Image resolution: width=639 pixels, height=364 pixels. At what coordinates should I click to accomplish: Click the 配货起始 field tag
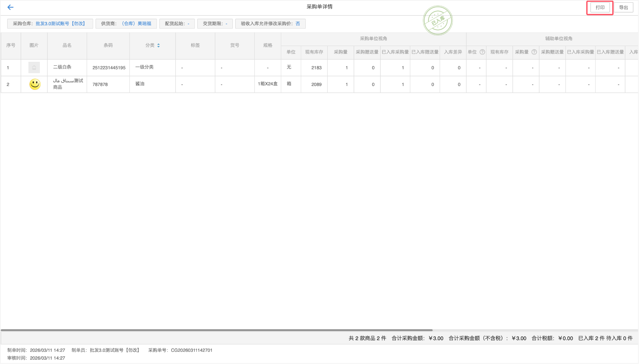(x=177, y=24)
